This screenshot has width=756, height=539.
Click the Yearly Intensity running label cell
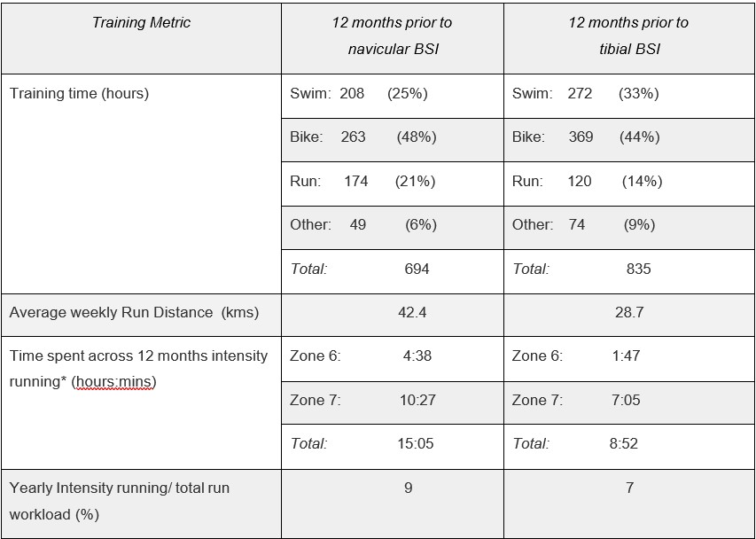[141, 504]
